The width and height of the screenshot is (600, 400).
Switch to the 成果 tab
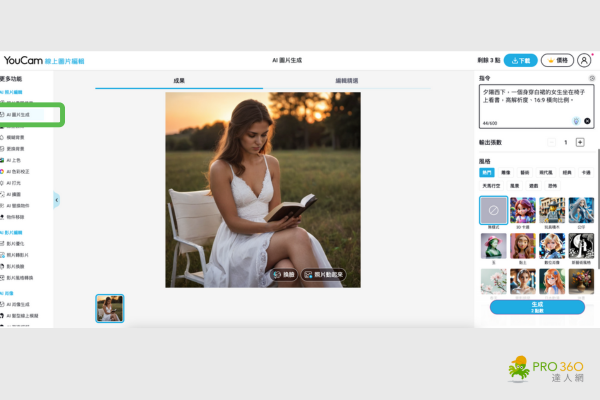[179, 80]
